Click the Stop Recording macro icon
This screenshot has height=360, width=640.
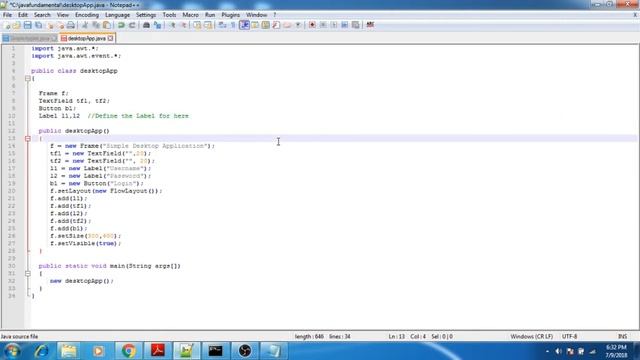[323, 25]
